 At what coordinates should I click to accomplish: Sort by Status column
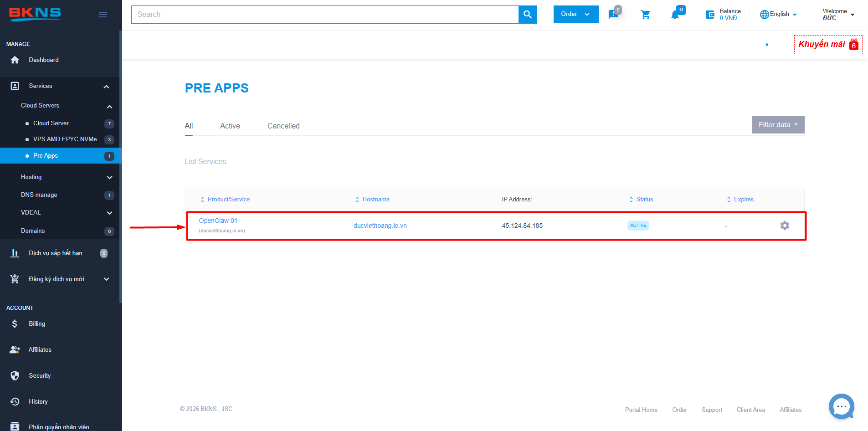click(641, 200)
